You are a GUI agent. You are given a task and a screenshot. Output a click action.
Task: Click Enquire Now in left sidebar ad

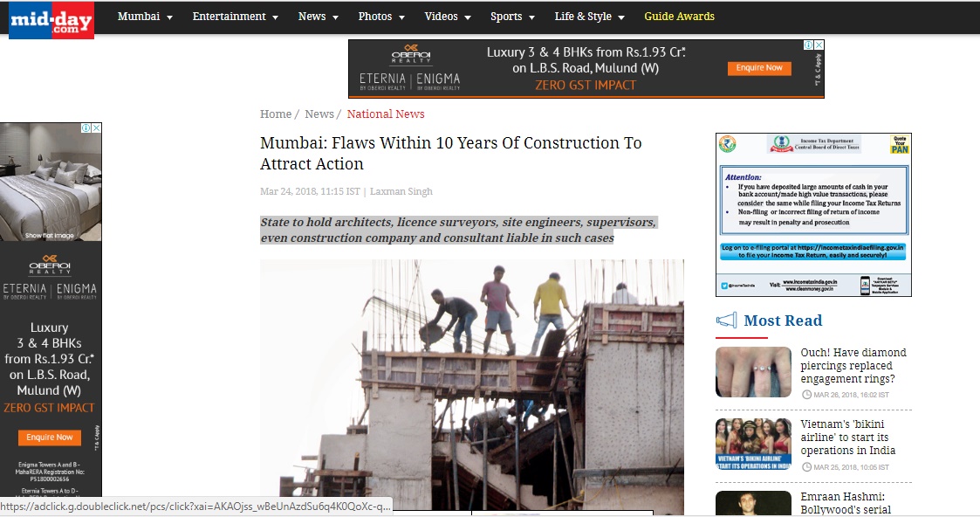(x=50, y=437)
